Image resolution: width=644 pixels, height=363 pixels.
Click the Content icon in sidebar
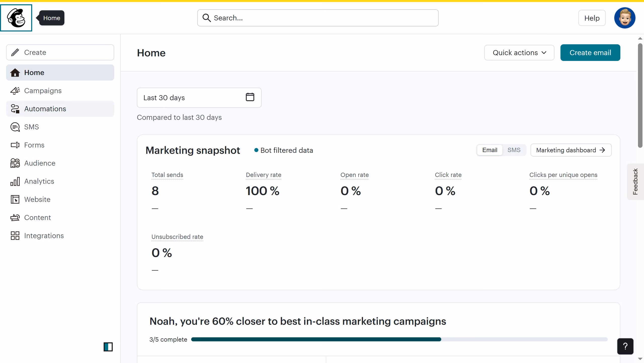(15, 217)
